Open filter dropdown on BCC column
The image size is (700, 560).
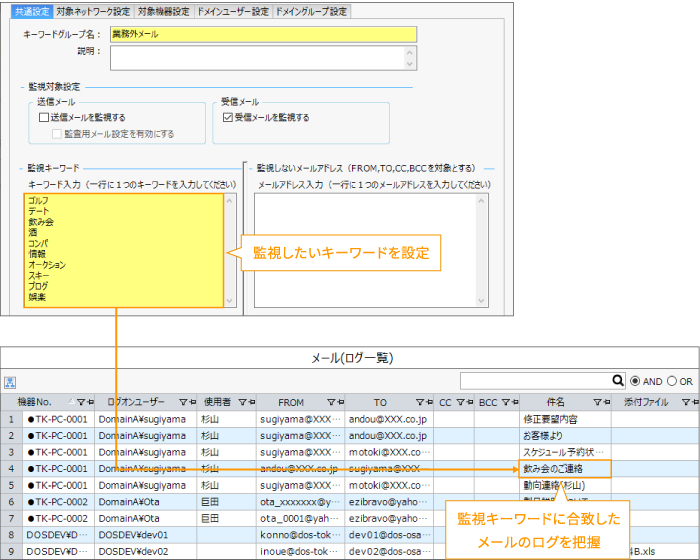tap(506, 402)
